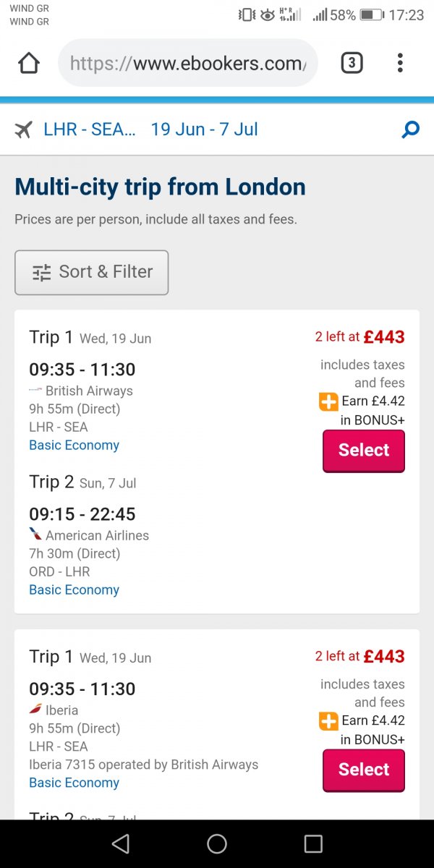Tap the airplane icon in search summary

tap(24, 130)
